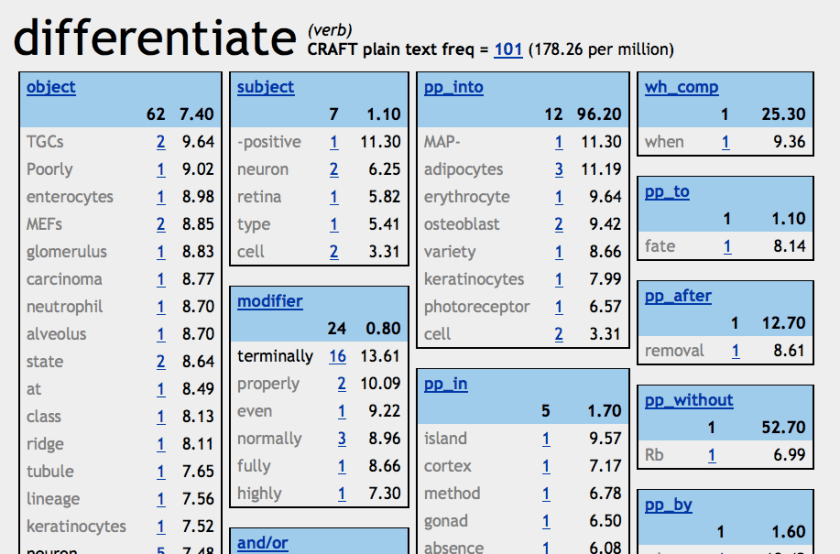Click the 'modifier' relation header link
The height and width of the screenshot is (554, 840).
(270, 301)
